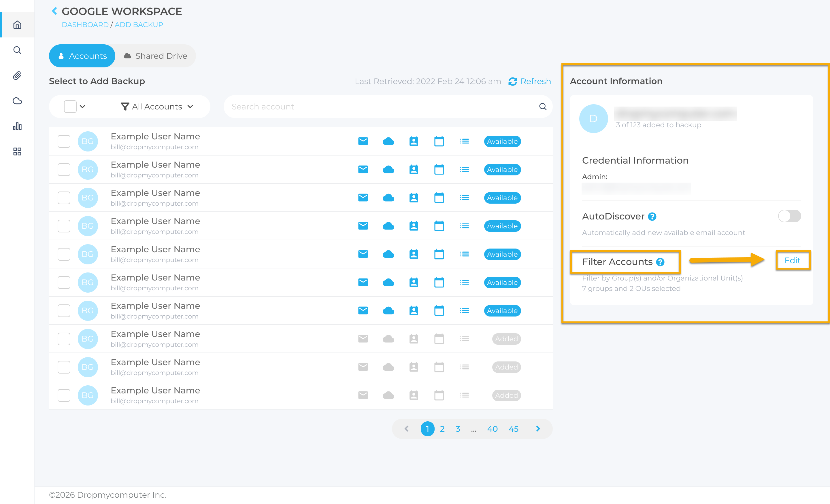Click the Dashboard breadcrumb link
Image resolution: width=830 pixels, height=504 pixels.
click(85, 24)
